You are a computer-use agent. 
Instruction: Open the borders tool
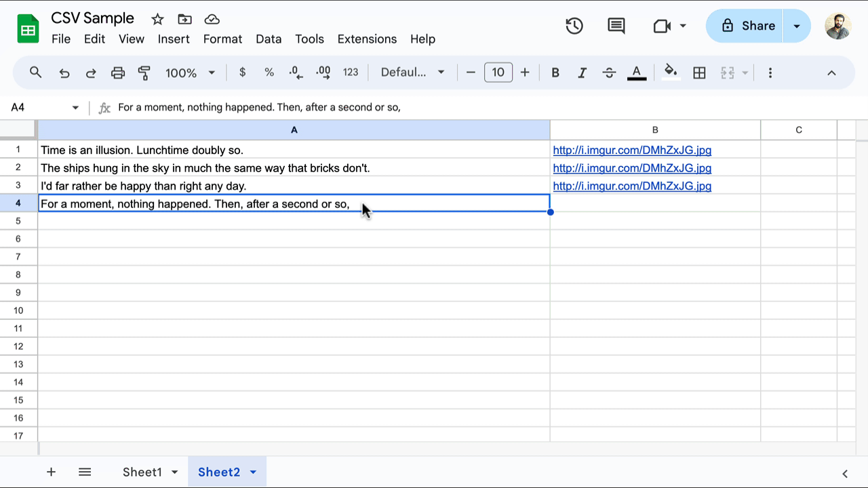tap(699, 73)
